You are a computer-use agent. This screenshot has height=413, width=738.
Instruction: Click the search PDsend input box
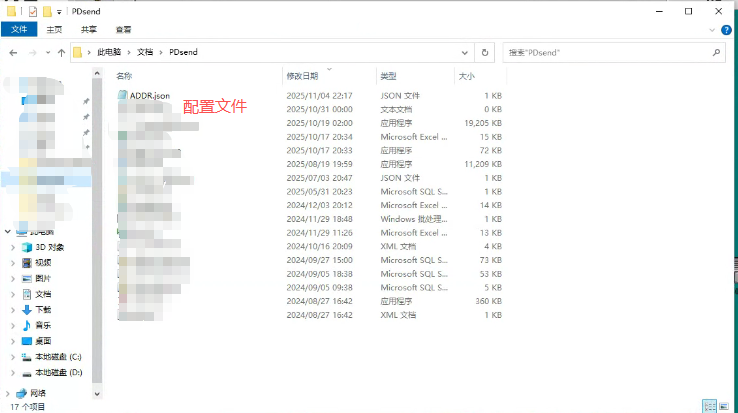[610, 52]
